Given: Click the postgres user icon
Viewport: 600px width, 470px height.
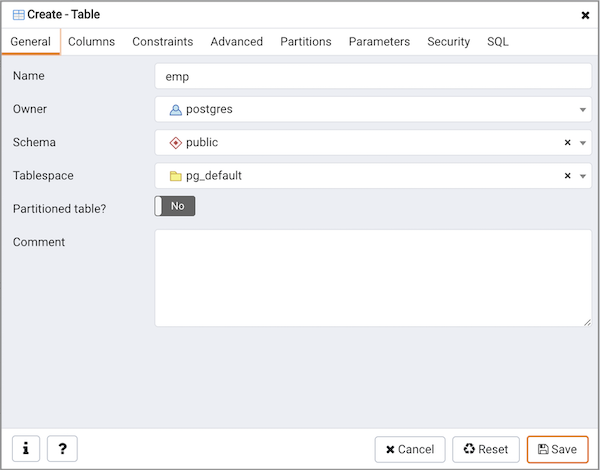Looking at the screenshot, I should tap(176, 110).
